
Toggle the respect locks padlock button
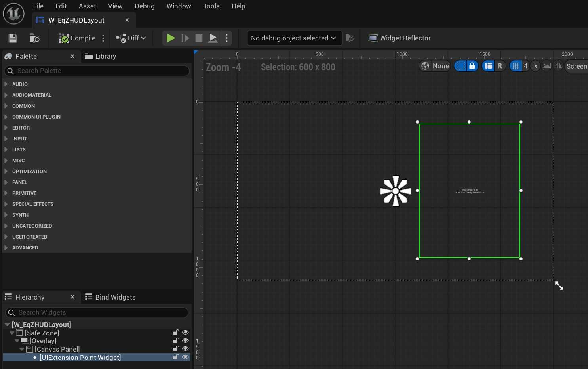coord(472,66)
